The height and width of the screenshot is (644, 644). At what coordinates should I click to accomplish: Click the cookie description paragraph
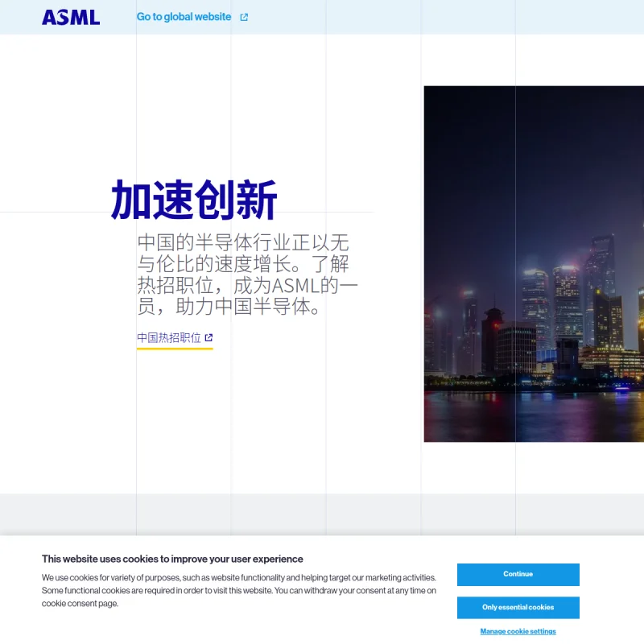point(239,590)
